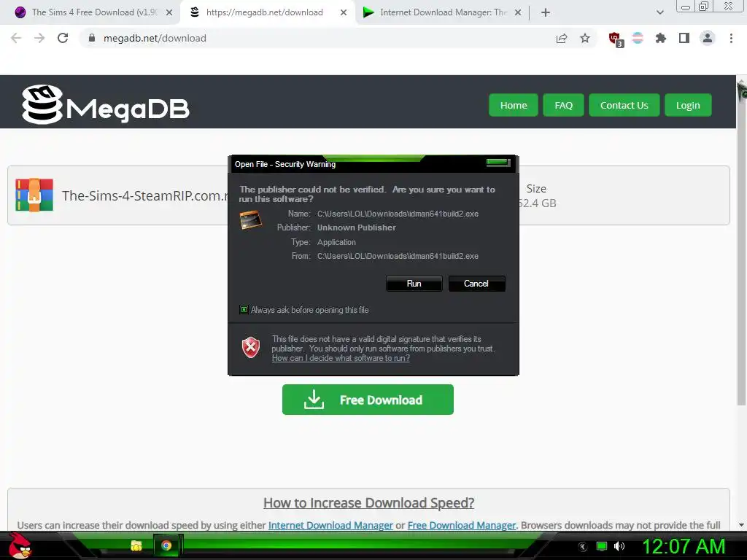This screenshot has height=560, width=747.
Task: View site information lock icon
Action: [92, 38]
